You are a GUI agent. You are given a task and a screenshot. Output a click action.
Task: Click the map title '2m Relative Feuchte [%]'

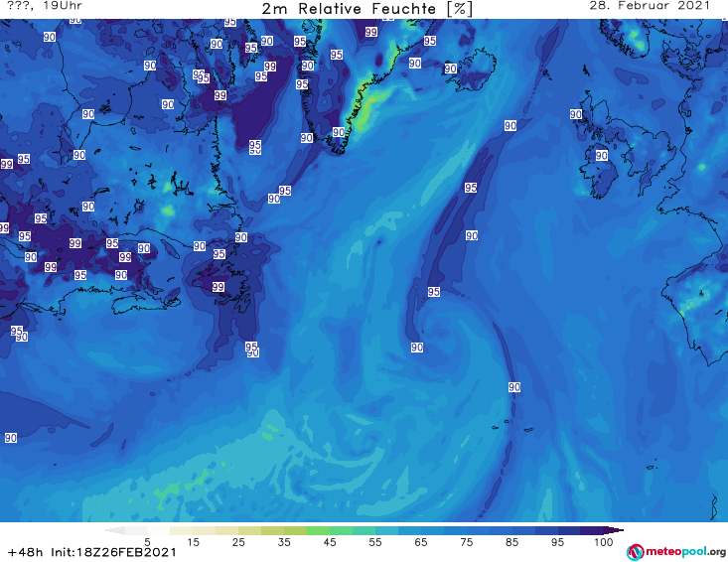tap(367, 9)
